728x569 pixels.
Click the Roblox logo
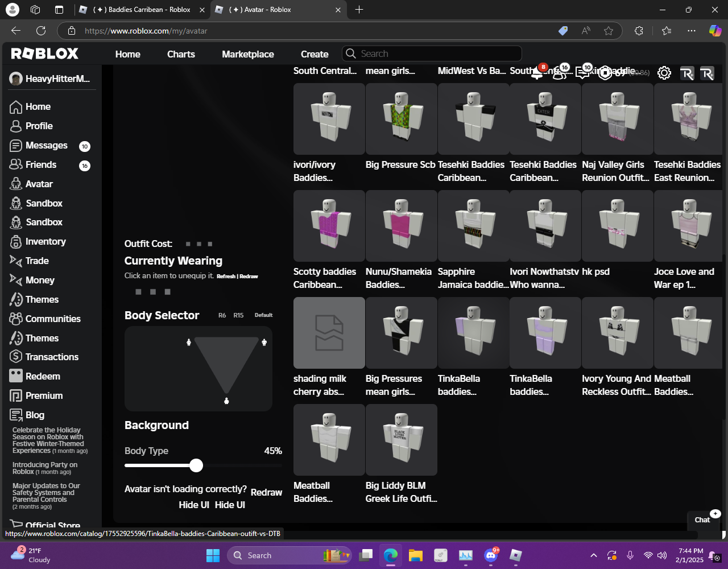[x=45, y=53]
